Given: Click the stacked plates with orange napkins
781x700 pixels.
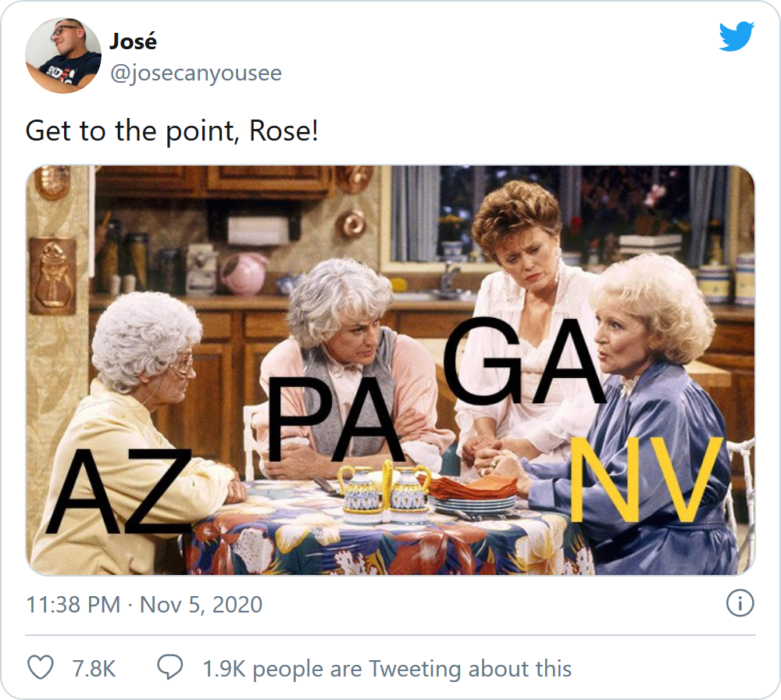Looking at the screenshot, I should 471,495.
